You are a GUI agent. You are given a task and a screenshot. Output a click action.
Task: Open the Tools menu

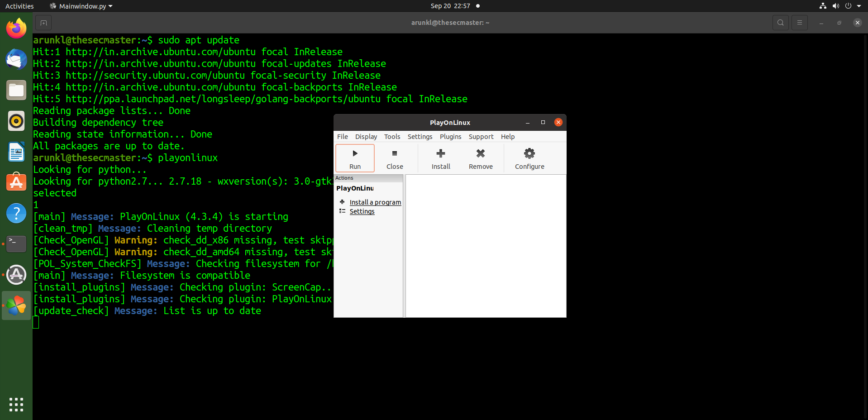pyautogui.click(x=392, y=137)
